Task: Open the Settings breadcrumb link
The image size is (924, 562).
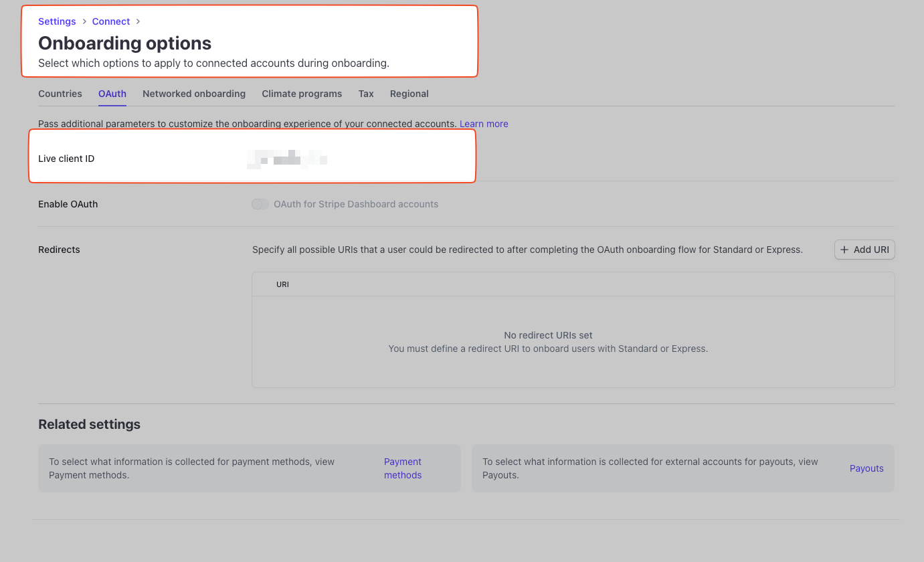Action: point(57,21)
